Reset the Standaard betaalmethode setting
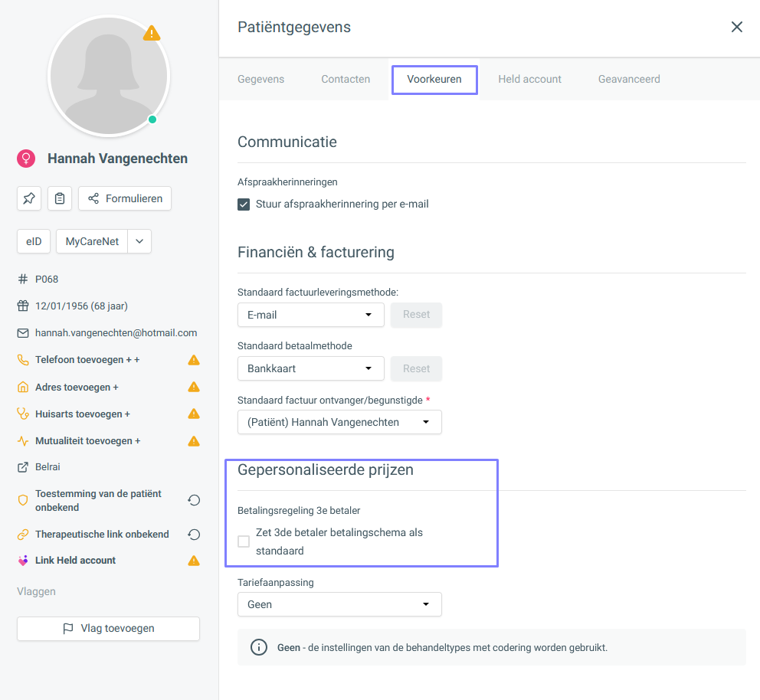Screen dimensions: 760x700 (416, 368)
